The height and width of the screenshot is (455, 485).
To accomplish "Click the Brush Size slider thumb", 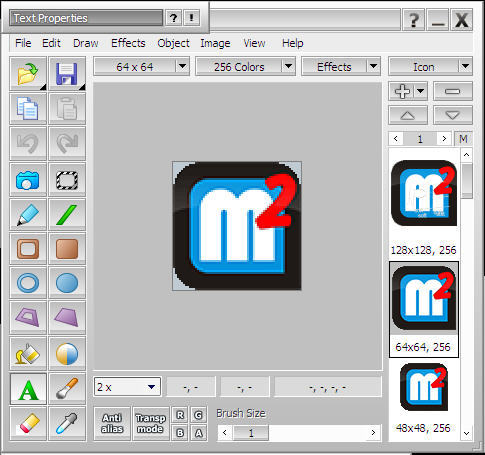I will point(251,433).
